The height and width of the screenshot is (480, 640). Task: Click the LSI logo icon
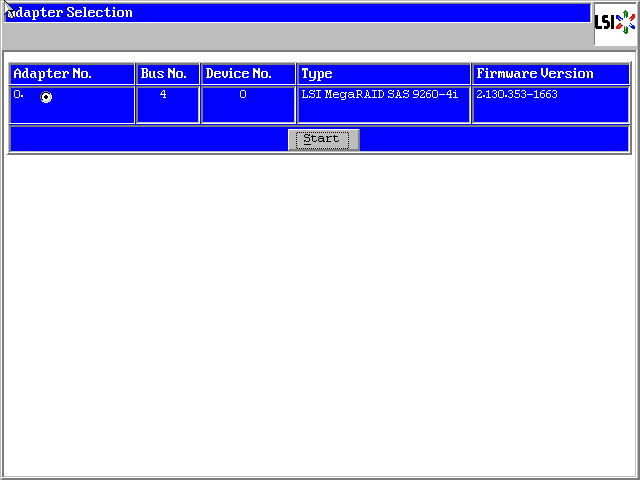point(615,23)
